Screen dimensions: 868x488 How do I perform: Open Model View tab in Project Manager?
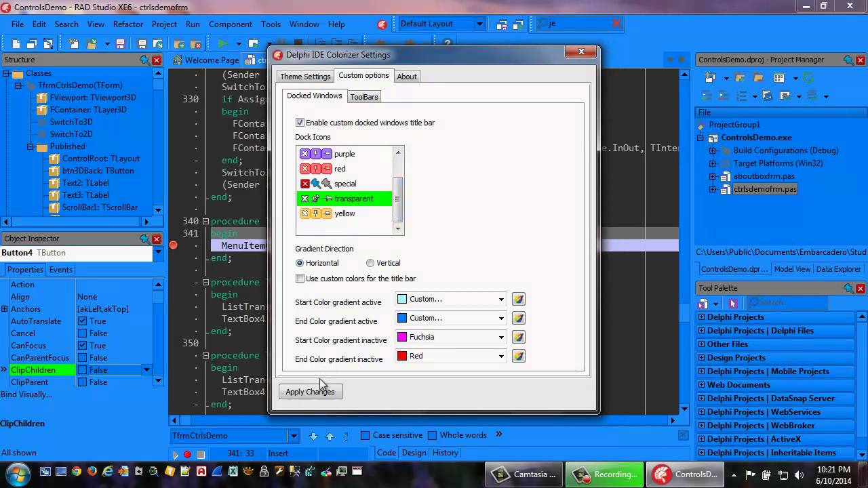(x=792, y=269)
